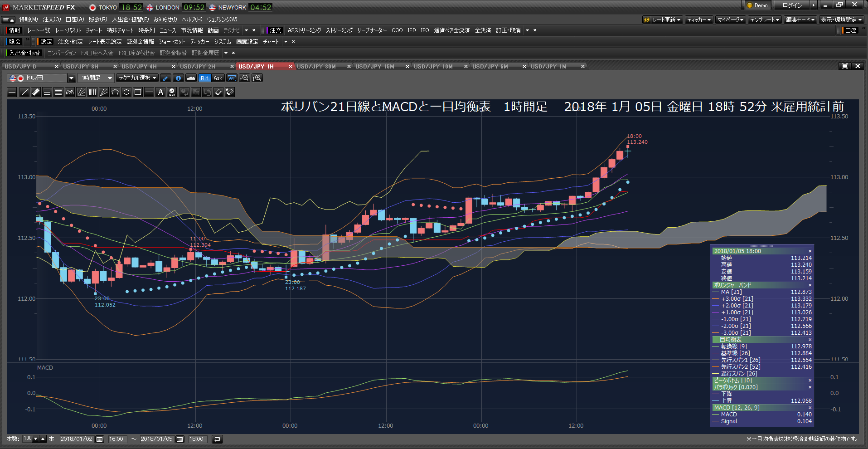Screen dimensions: 868x449
Task: Close the ピークボトム [10] legend section
Action: [810, 381]
